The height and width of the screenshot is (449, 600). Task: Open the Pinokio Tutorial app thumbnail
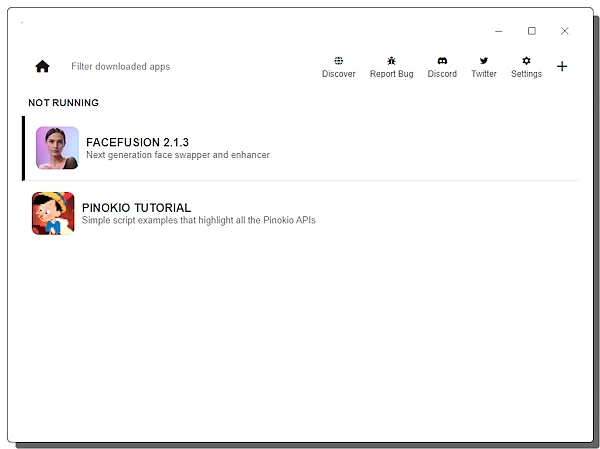pos(53,213)
